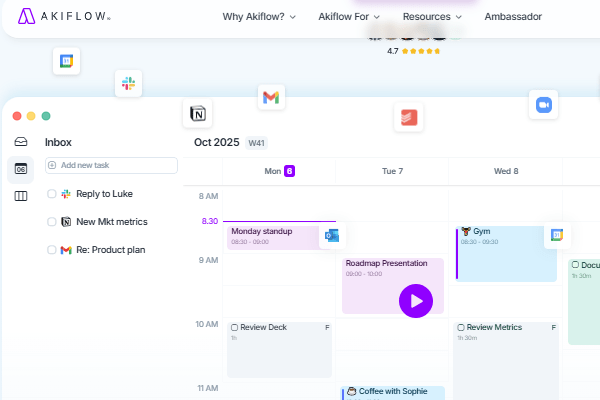Open the Monday standup event
Viewport: 600px width, 400px height.
272,236
